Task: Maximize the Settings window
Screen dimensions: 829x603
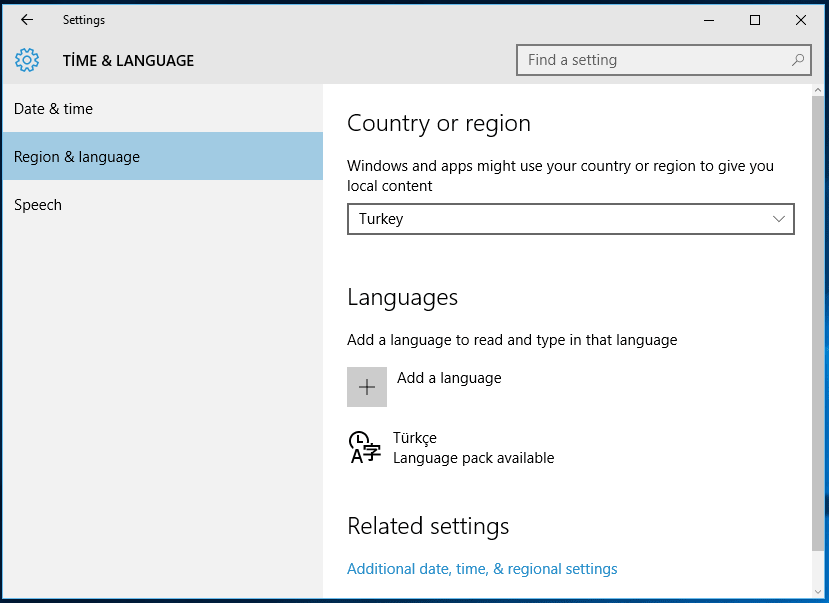Action: point(755,20)
